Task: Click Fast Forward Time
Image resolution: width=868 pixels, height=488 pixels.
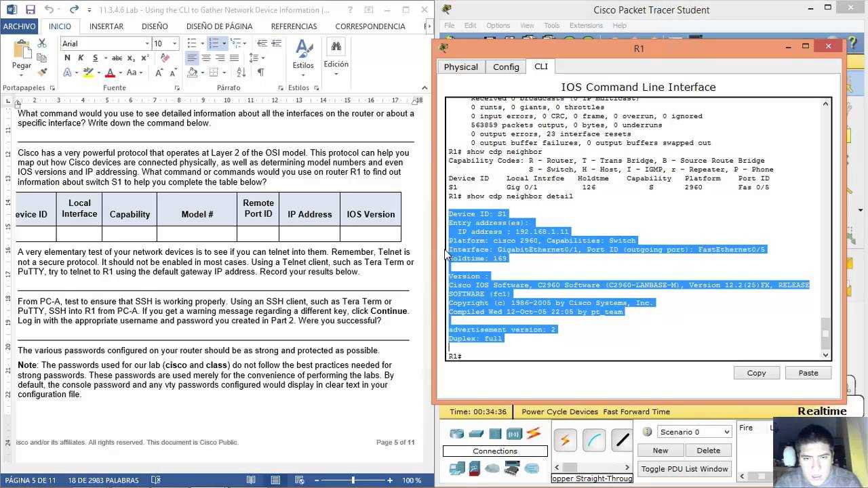Action: [636, 411]
